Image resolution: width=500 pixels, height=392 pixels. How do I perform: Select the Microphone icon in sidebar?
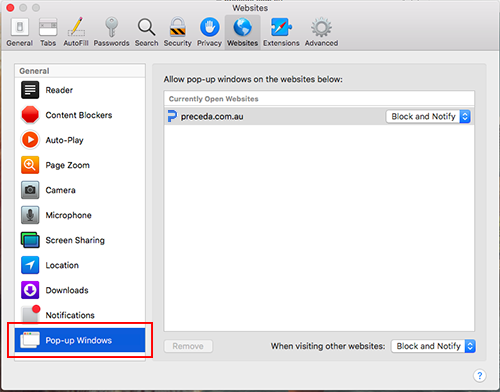coord(30,215)
